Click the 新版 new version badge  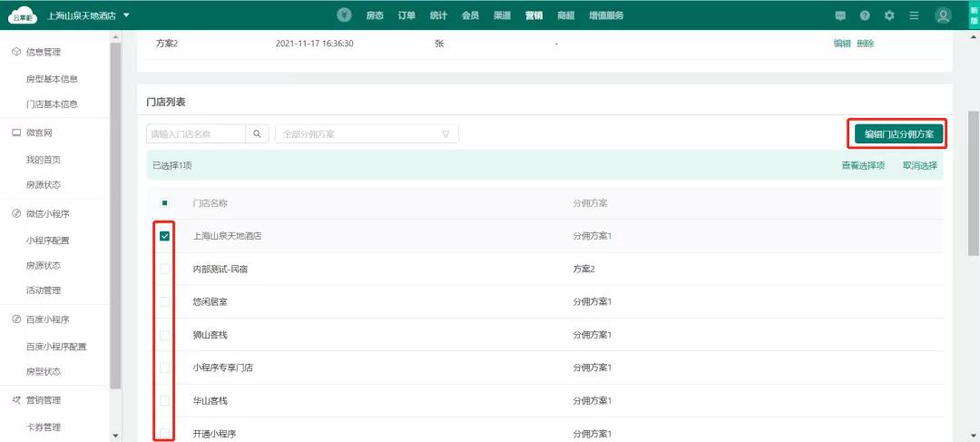(x=974, y=15)
